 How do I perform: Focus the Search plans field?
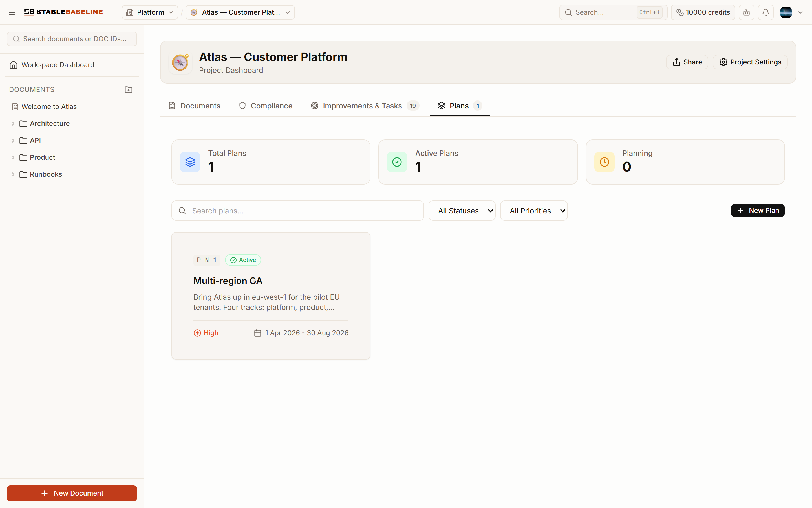click(298, 211)
